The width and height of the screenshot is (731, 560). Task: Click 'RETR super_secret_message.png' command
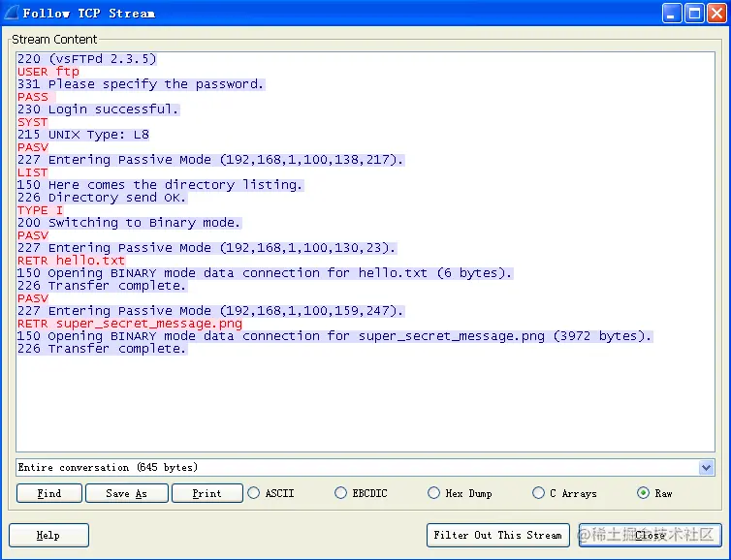point(130,323)
